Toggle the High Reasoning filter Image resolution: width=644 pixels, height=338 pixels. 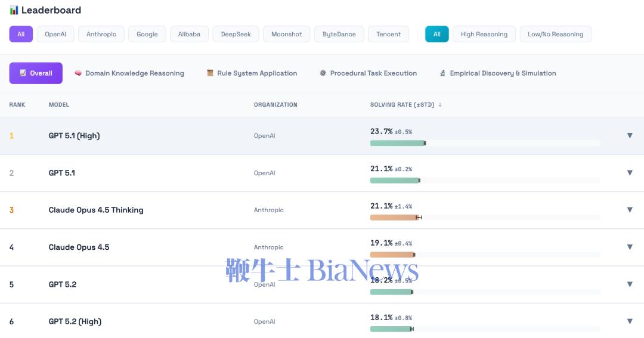pyautogui.click(x=484, y=34)
